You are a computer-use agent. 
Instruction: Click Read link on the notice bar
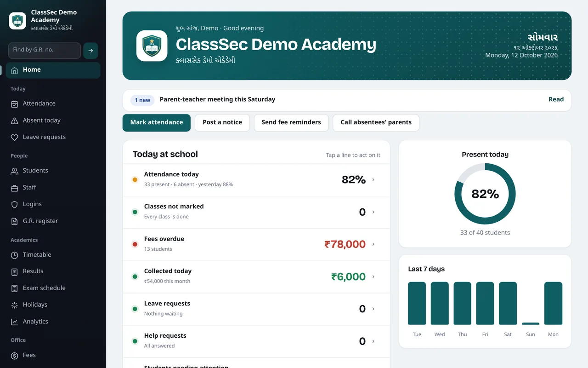pyautogui.click(x=556, y=99)
